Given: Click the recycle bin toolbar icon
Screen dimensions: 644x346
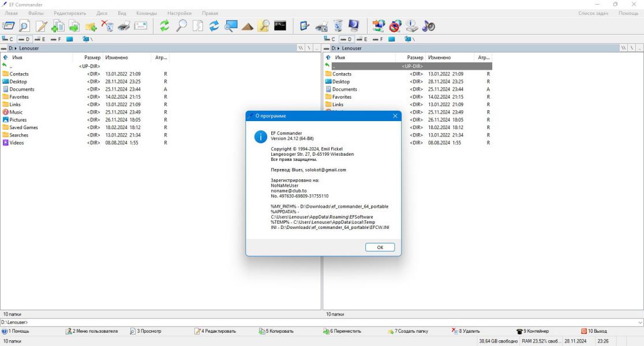Looking at the screenshot, I should (338, 27).
